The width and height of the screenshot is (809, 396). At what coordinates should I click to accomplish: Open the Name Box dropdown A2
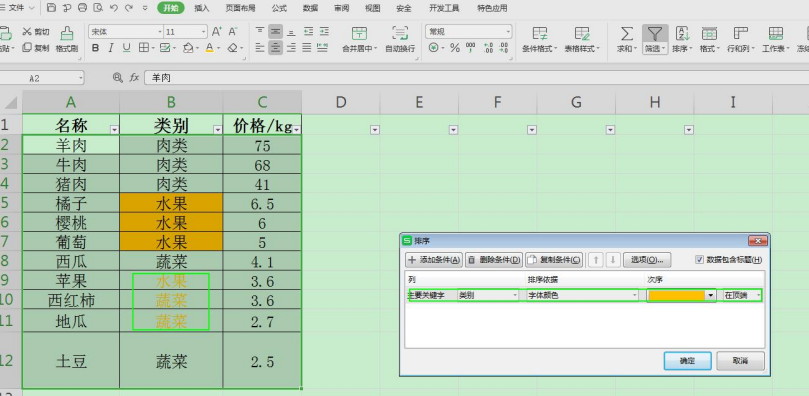[81, 78]
